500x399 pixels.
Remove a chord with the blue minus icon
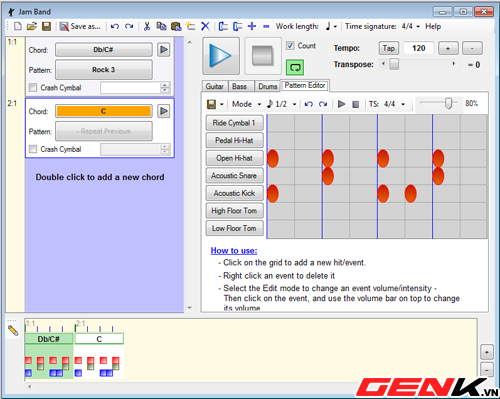266,26
